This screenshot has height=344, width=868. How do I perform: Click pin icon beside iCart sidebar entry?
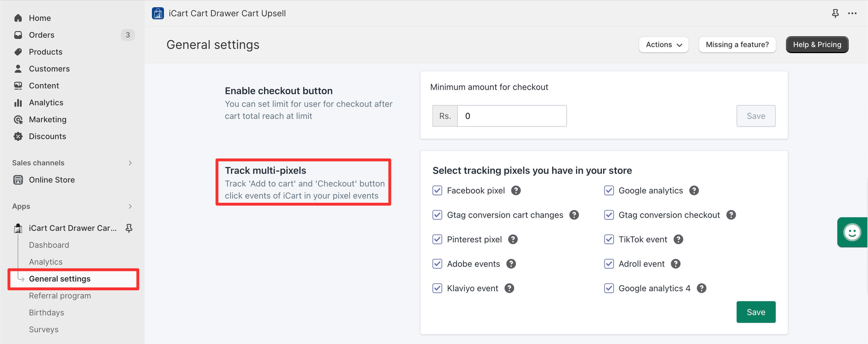coord(129,228)
